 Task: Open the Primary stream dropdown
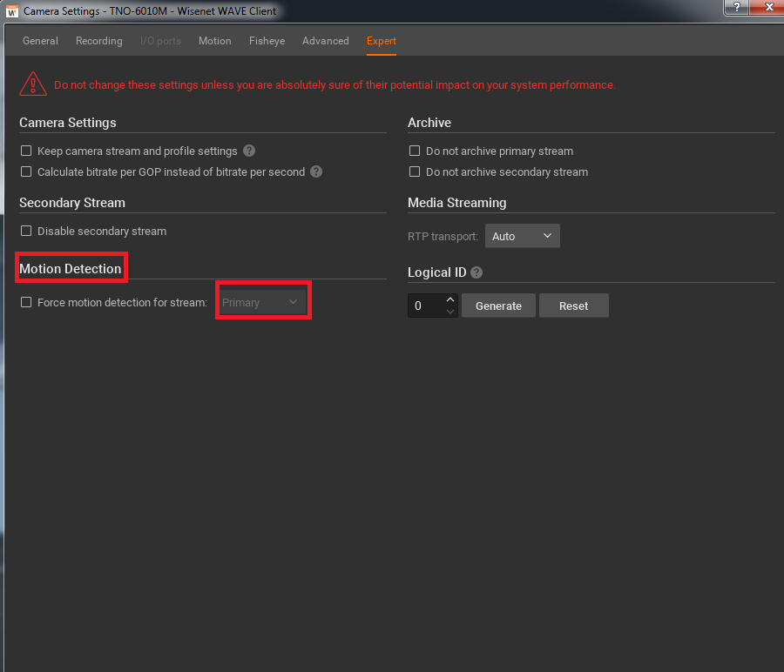point(263,302)
